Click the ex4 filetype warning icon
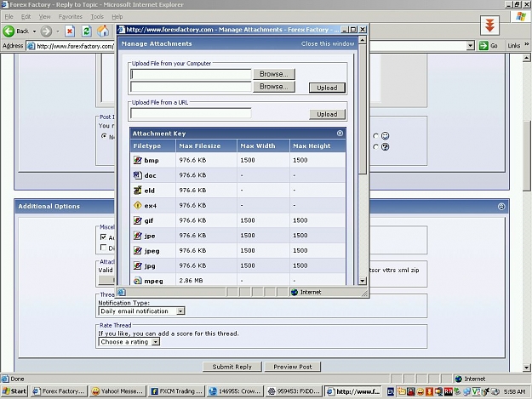The width and height of the screenshot is (532, 399). (x=137, y=205)
